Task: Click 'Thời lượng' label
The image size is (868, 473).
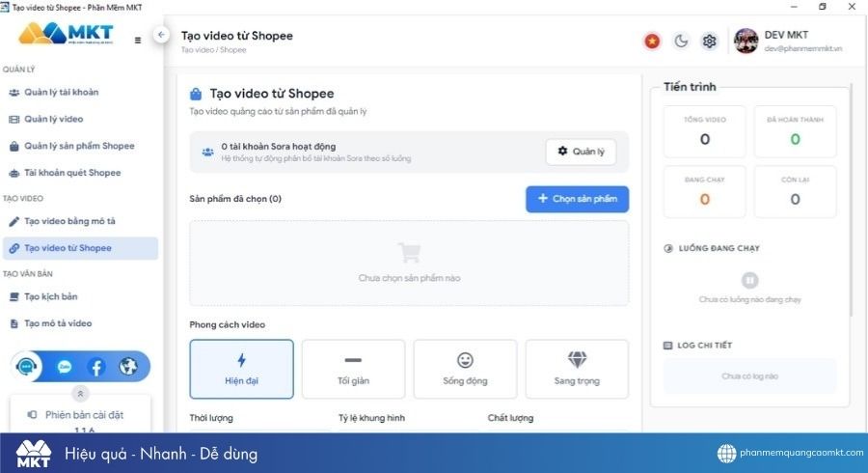Action: (211, 418)
